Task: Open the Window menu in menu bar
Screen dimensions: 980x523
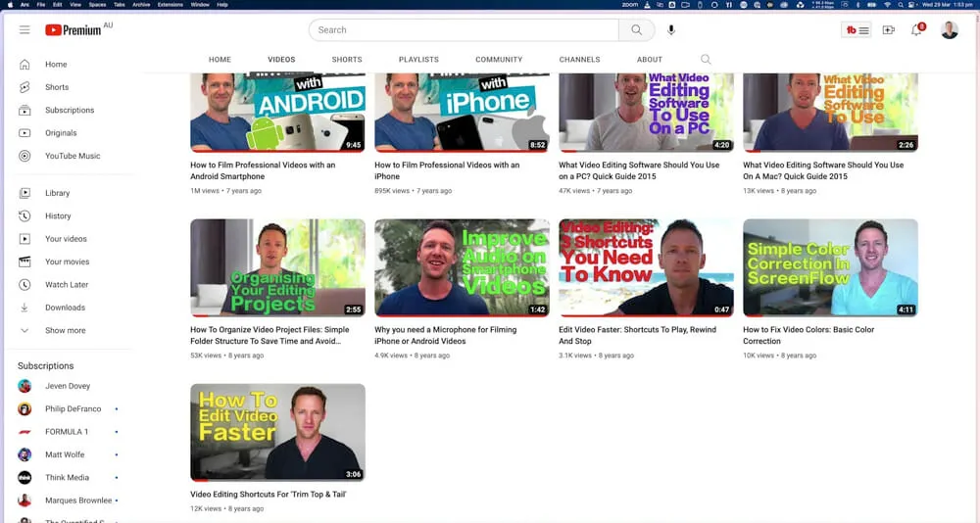Action: (x=200, y=5)
